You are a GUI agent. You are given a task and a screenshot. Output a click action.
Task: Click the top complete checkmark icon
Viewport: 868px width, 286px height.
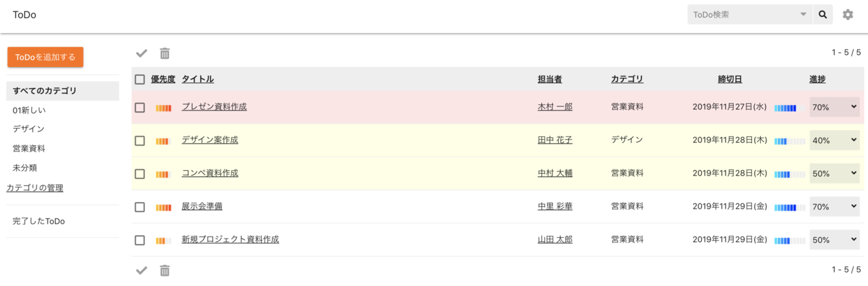[142, 54]
